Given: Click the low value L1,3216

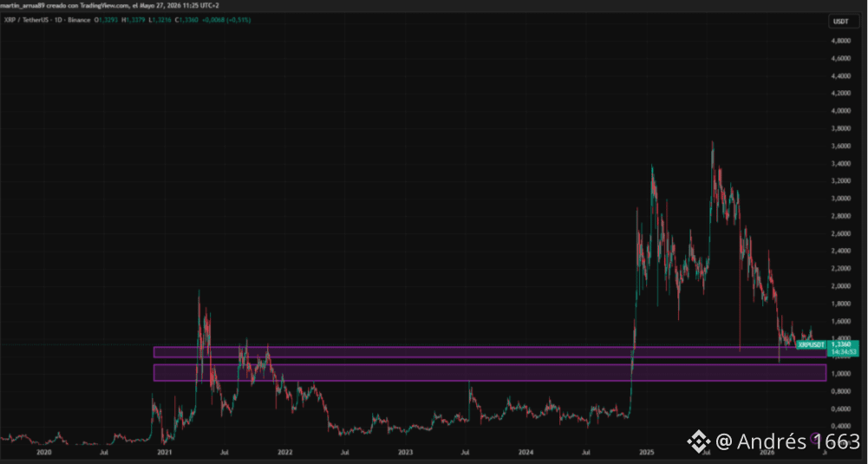Looking at the screenshot, I should coord(160,20).
